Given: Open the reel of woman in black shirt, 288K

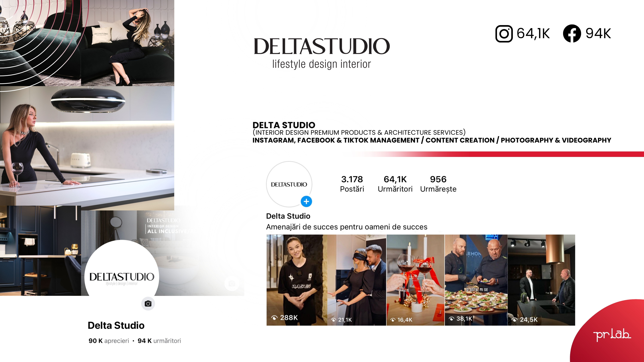Looking at the screenshot, I should pyautogui.click(x=297, y=280).
